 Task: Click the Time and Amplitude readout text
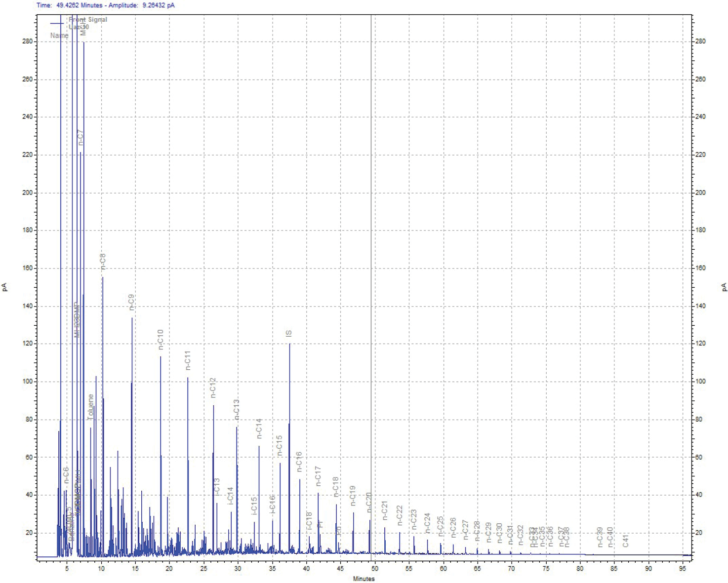105,5
